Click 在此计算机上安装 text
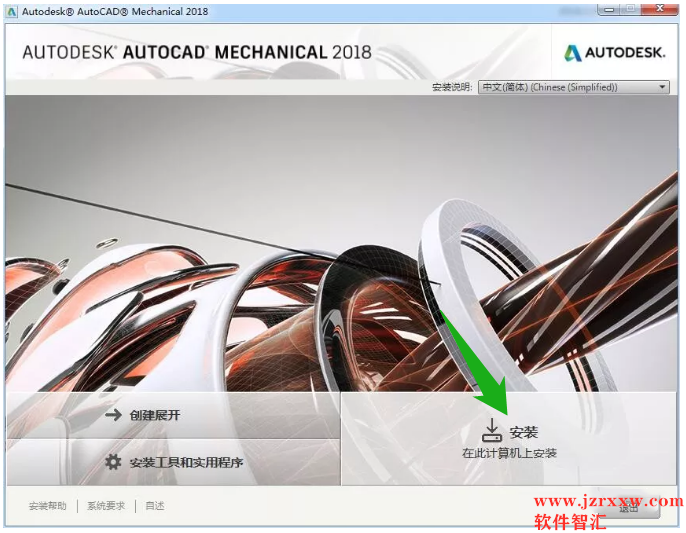This screenshot has height=533, width=686. (509, 453)
